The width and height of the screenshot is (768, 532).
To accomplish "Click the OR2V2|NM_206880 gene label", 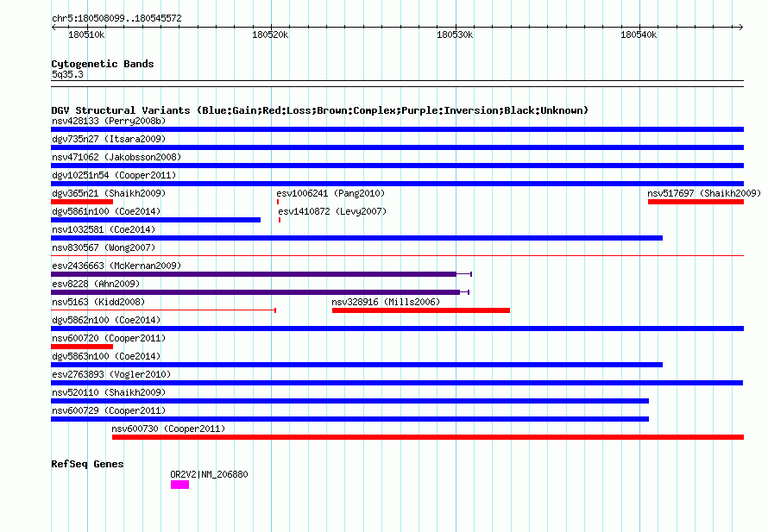I will click(209, 474).
